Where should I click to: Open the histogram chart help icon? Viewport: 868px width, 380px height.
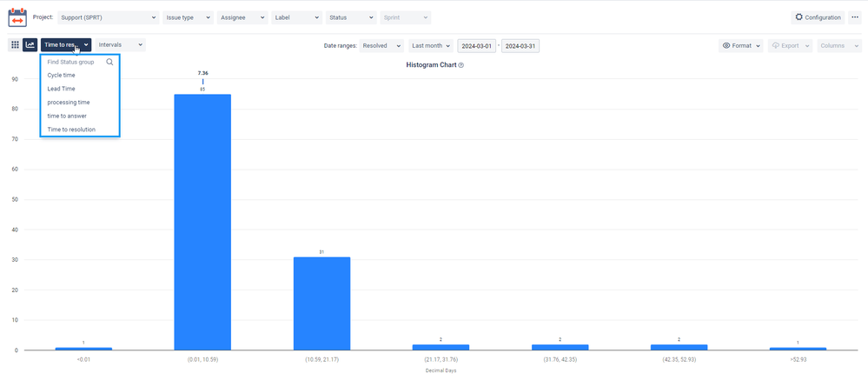(x=461, y=65)
